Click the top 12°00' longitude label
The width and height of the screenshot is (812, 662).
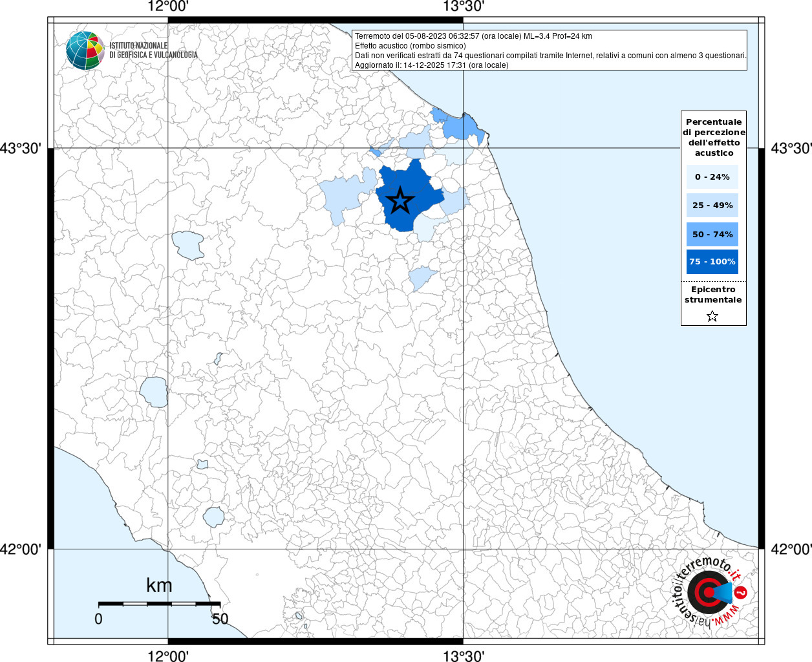[168, 6]
